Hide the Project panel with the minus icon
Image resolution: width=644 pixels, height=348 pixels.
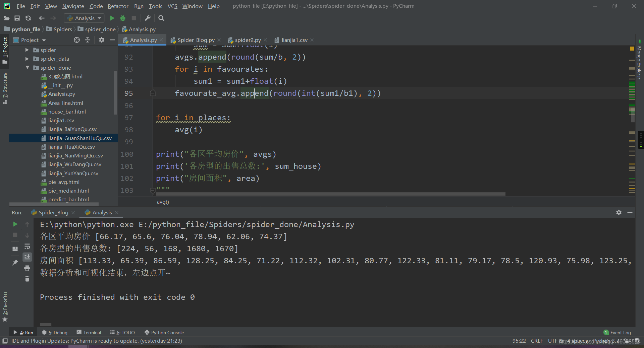click(x=112, y=40)
